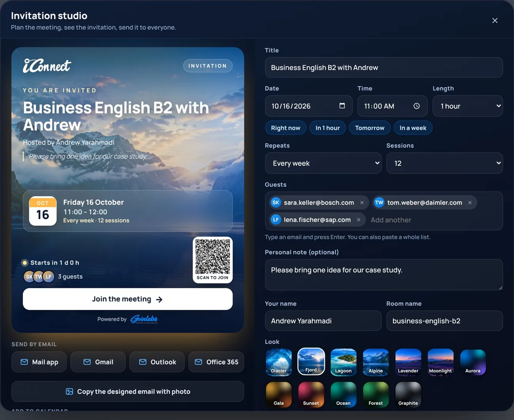Open the Sessions dropdown showing 12
Screen dimensions: 514x420
click(444, 163)
